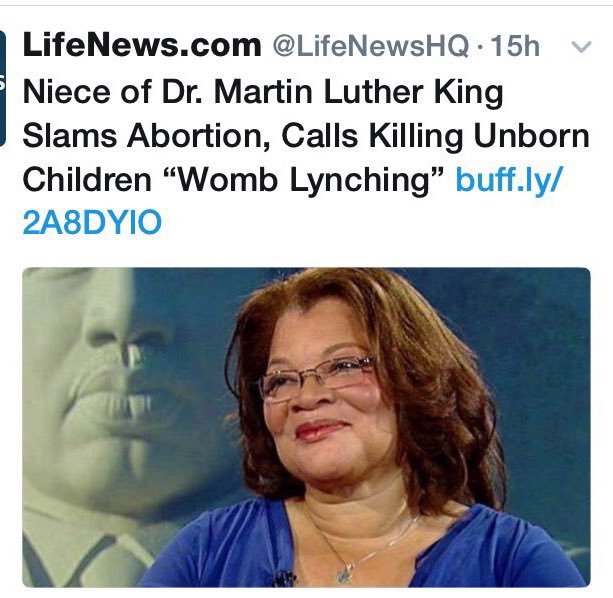Tap the necklace pendant in the photo

point(346,575)
